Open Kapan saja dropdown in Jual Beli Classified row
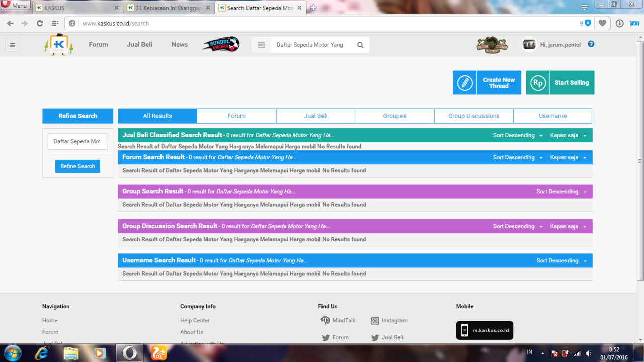The width and height of the screenshot is (644, 362). pos(568,135)
